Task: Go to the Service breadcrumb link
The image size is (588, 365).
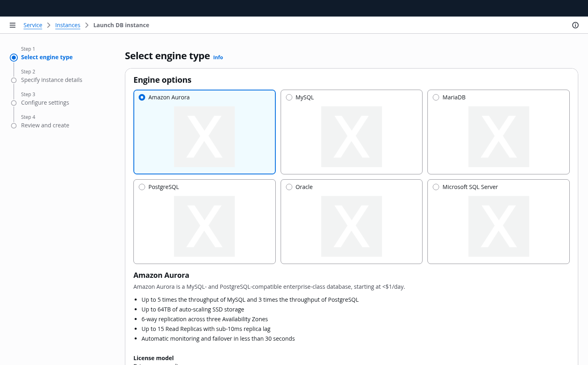Action: click(x=33, y=25)
